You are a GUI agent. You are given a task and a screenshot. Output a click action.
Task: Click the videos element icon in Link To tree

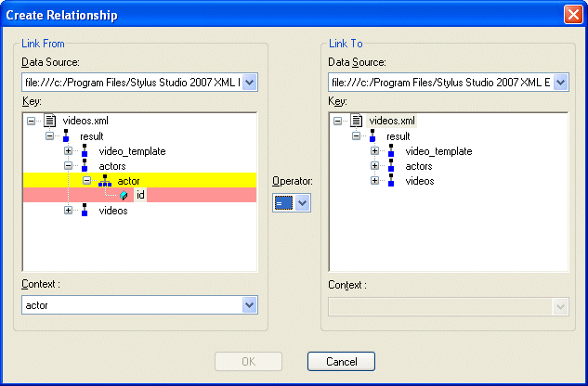pos(391,181)
